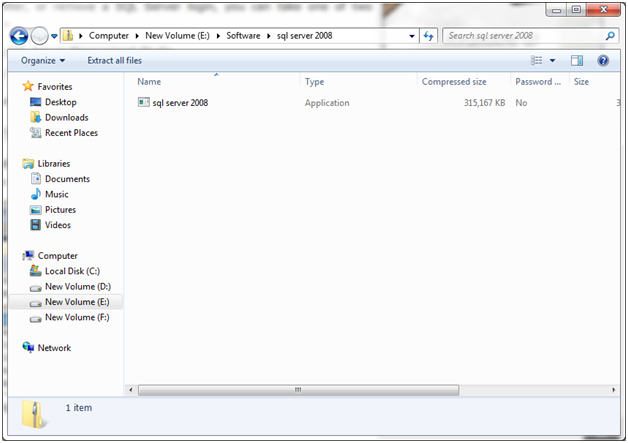Sort by the Compressed size column
Screen dimensions: 628x443
(x=454, y=82)
